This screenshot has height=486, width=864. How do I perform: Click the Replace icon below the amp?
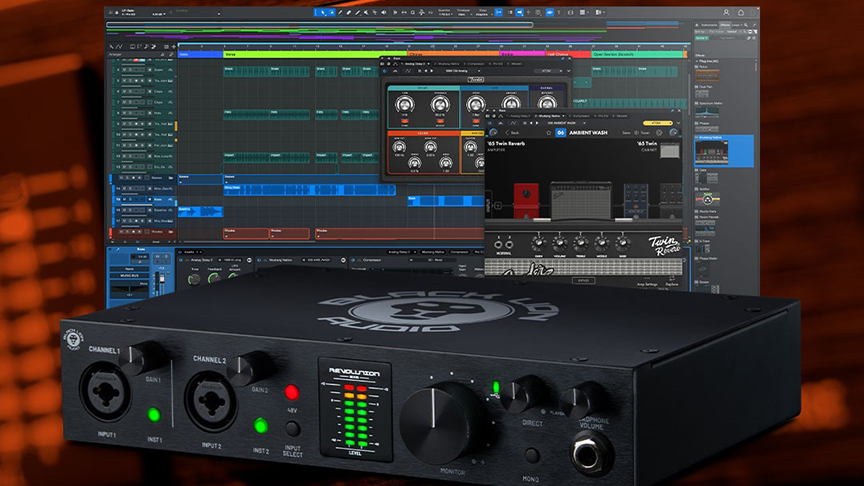pos(672,280)
